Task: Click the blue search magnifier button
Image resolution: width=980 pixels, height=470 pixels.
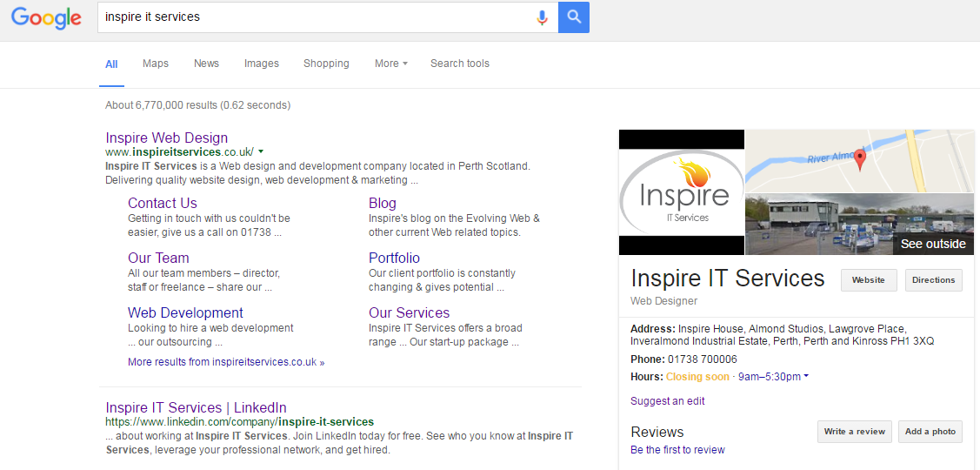Action: click(x=574, y=17)
